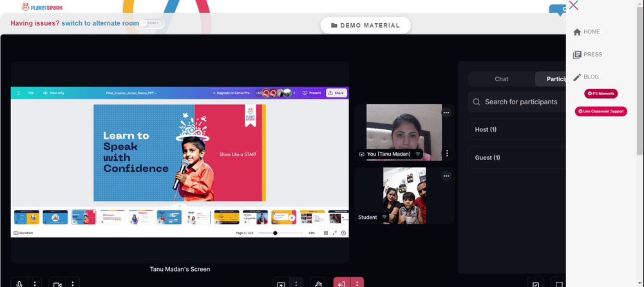Mute the microphone in bottom toolbar
644x287 pixels.
tap(19, 283)
